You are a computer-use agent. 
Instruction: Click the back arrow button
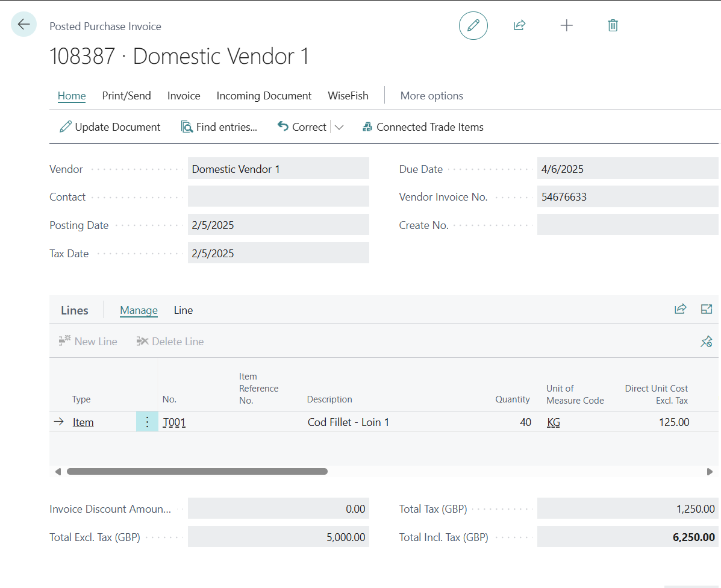pos(23,25)
